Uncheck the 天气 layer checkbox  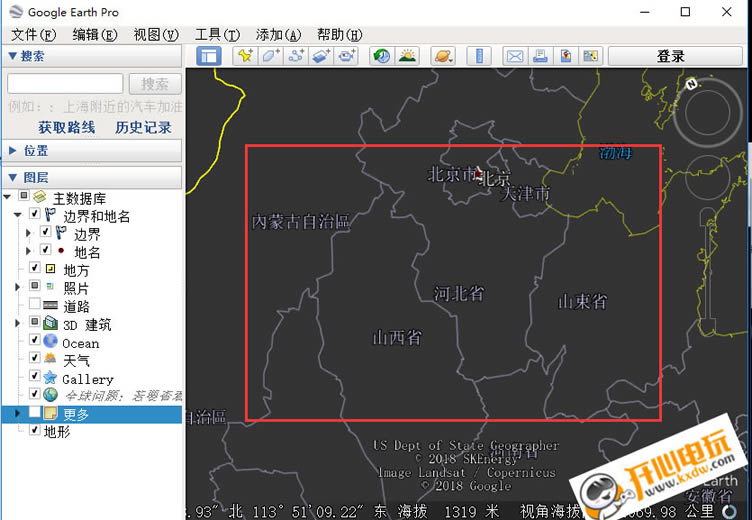click(x=35, y=360)
